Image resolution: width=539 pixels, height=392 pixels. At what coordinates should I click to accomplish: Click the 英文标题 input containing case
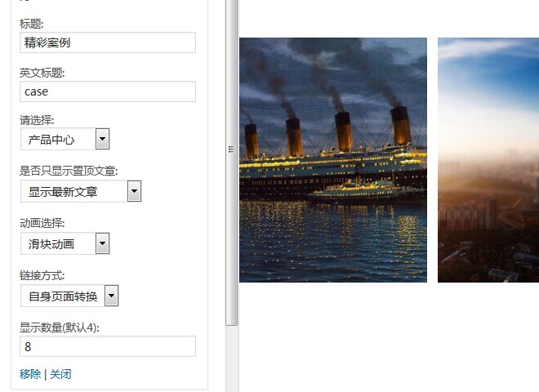tap(108, 91)
